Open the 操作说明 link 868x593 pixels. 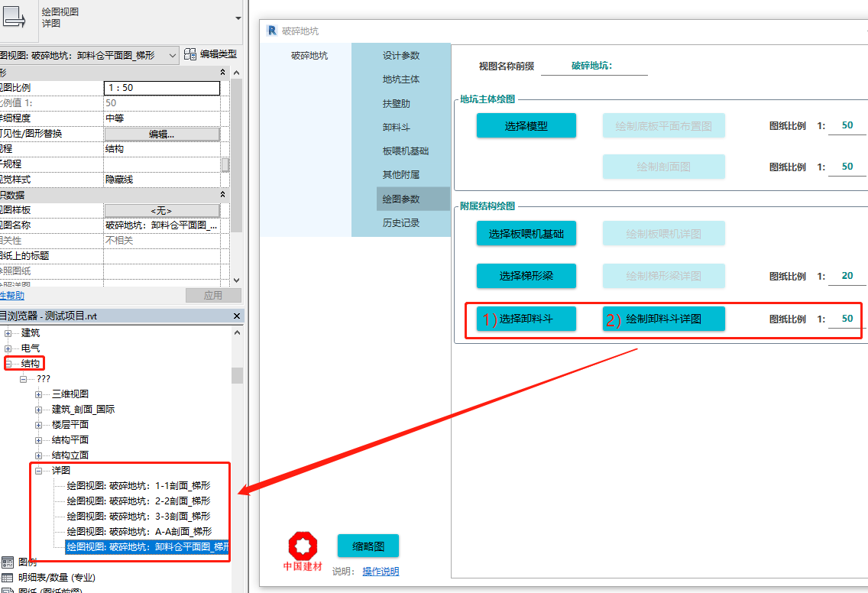pos(381,572)
